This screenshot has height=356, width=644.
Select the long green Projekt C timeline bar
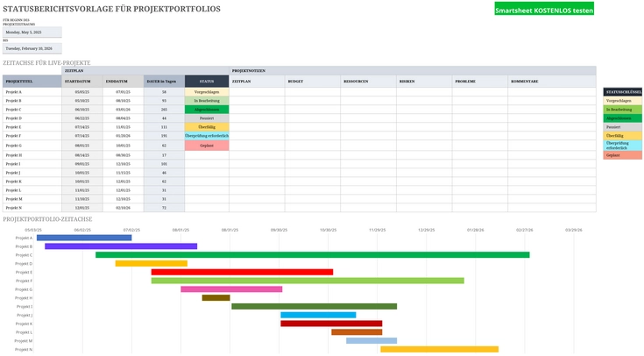313,255
